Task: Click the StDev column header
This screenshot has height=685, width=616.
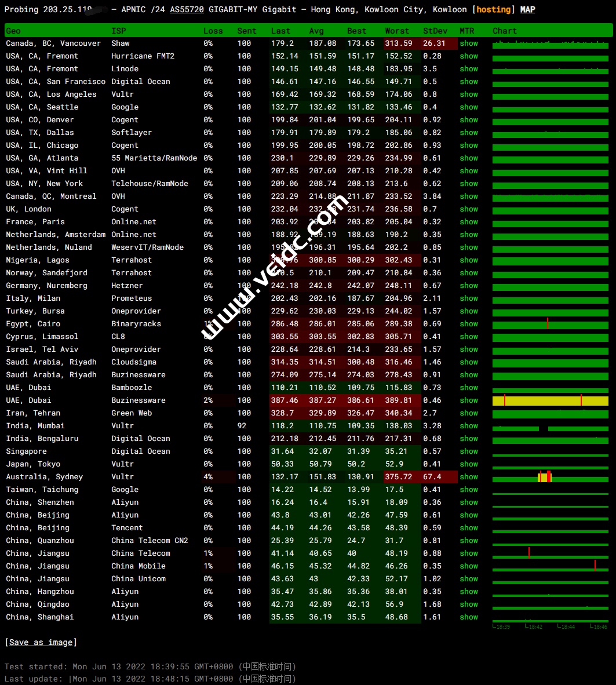Action: 435,31
